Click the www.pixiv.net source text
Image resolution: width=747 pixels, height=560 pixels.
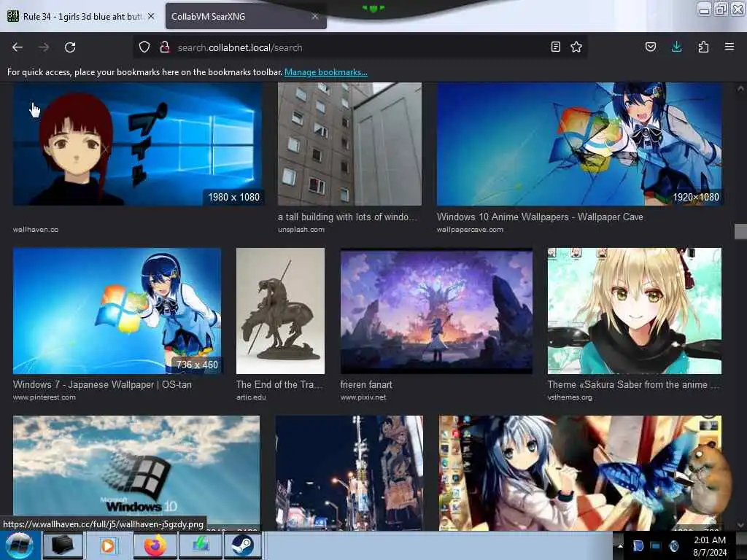[363, 397]
